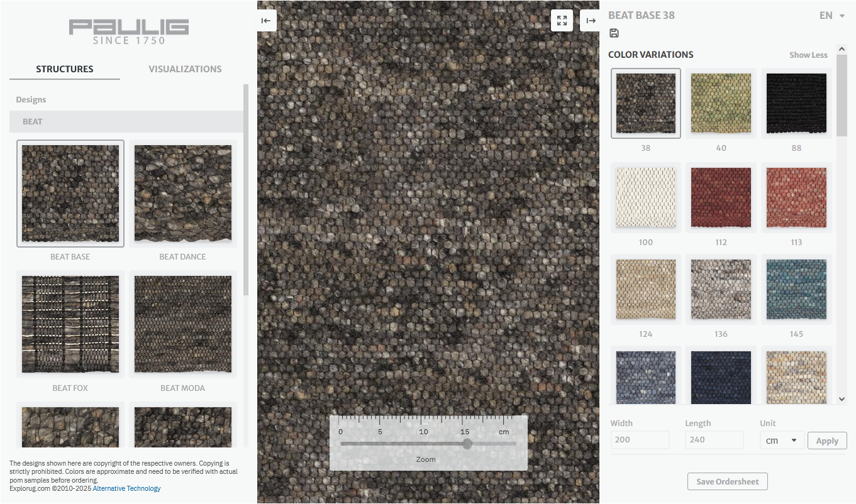Choose the BEAT BASE design thumbnail

coord(70,194)
